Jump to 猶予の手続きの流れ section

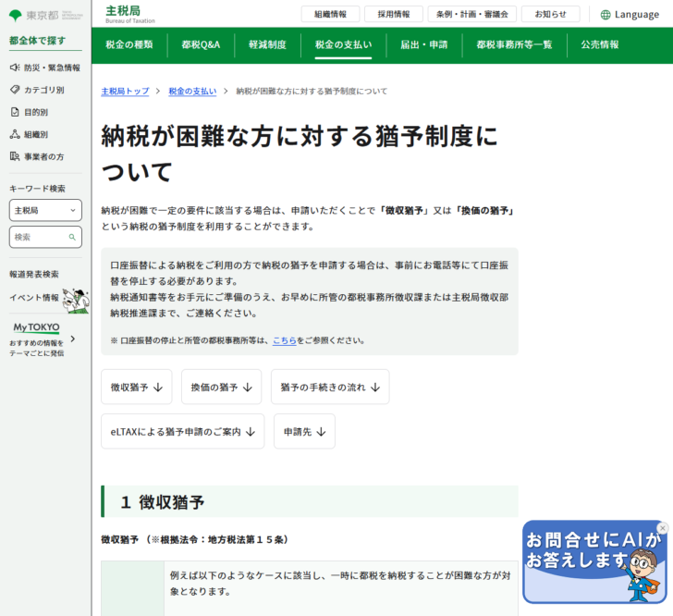click(x=330, y=387)
